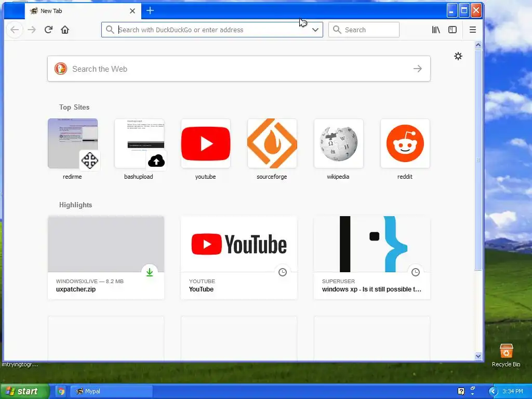The height and width of the screenshot is (399, 532).
Task: Click the Highlights section heading
Action: pos(76,205)
